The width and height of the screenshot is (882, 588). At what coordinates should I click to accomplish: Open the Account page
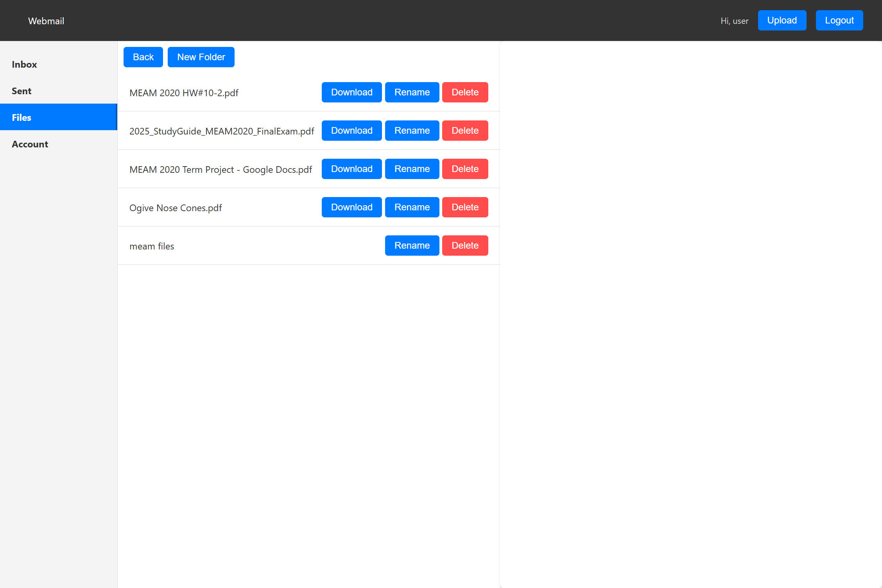tap(30, 144)
